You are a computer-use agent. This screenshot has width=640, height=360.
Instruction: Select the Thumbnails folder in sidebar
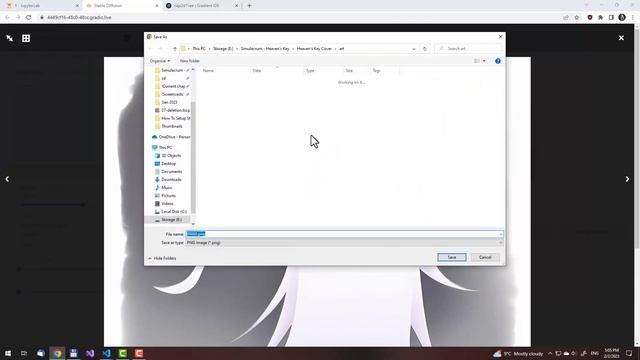tap(171, 126)
